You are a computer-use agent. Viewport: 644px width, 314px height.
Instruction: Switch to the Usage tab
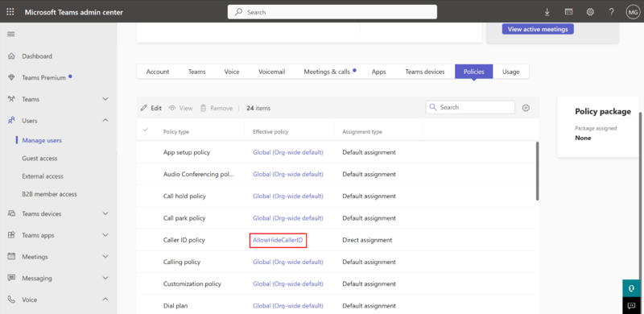click(x=511, y=72)
